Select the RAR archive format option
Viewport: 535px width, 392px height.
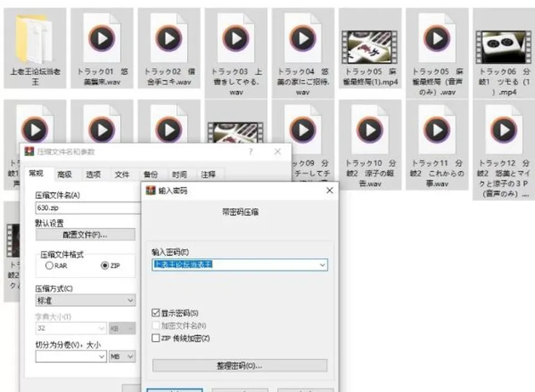50,266
